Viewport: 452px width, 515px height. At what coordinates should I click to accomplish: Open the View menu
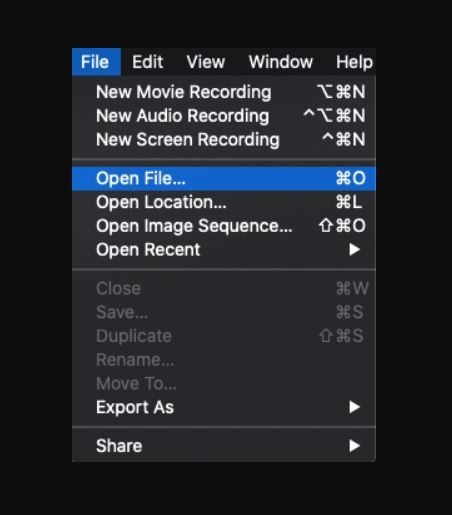point(206,62)
